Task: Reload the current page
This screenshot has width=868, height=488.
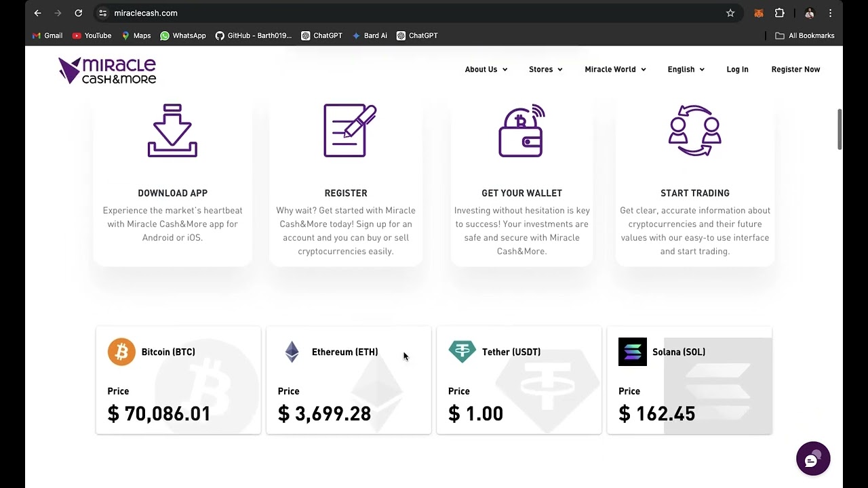Action: tap(79, 13)
